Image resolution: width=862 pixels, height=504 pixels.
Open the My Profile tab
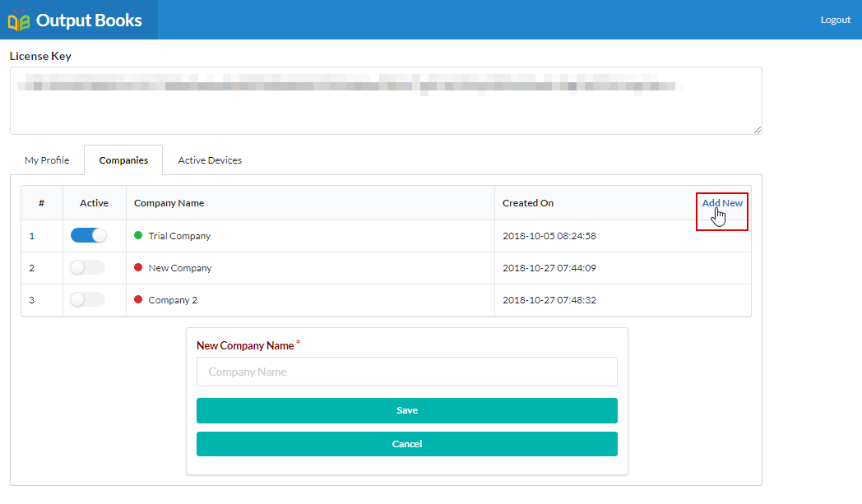(47, 160)
